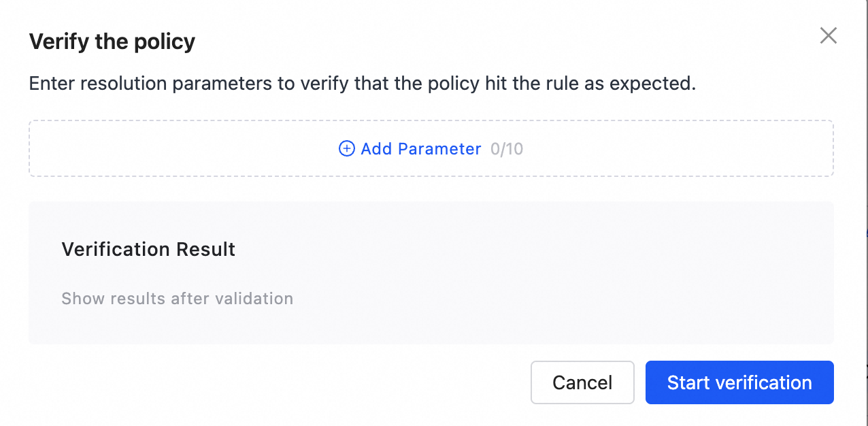The width and height of the screenshot is (868, 426).
Task: Click the plus circle icon beside Add Parameter
Action: coord(346,149)
